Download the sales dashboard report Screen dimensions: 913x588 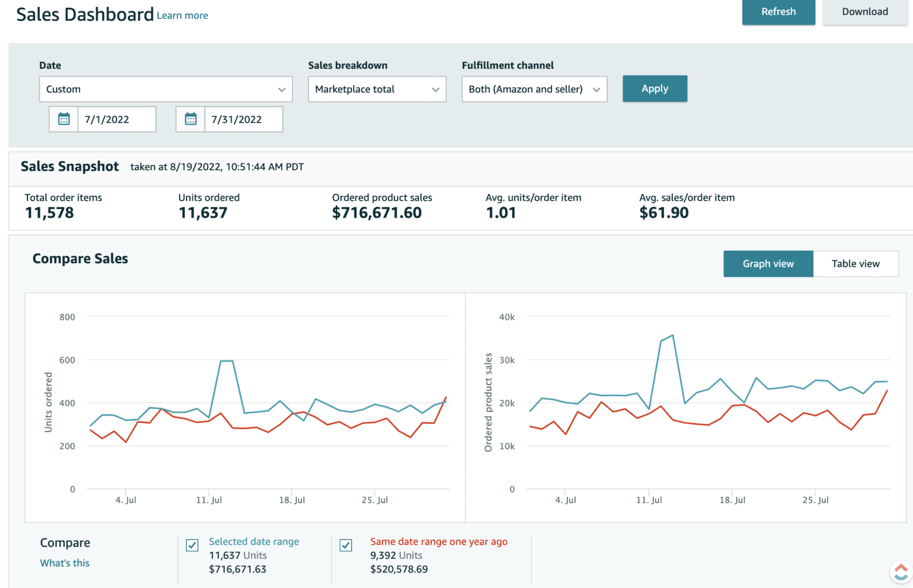pyautogui.click(x=864, y=12)
